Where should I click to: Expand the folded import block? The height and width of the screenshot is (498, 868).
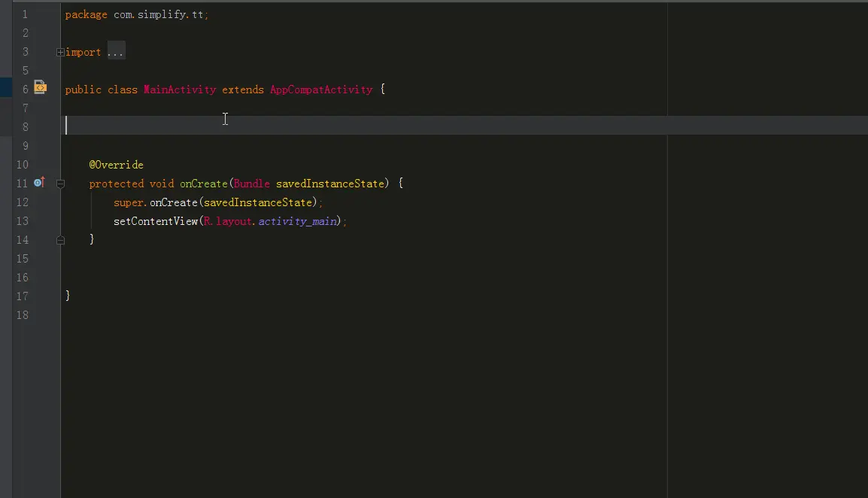60,52
